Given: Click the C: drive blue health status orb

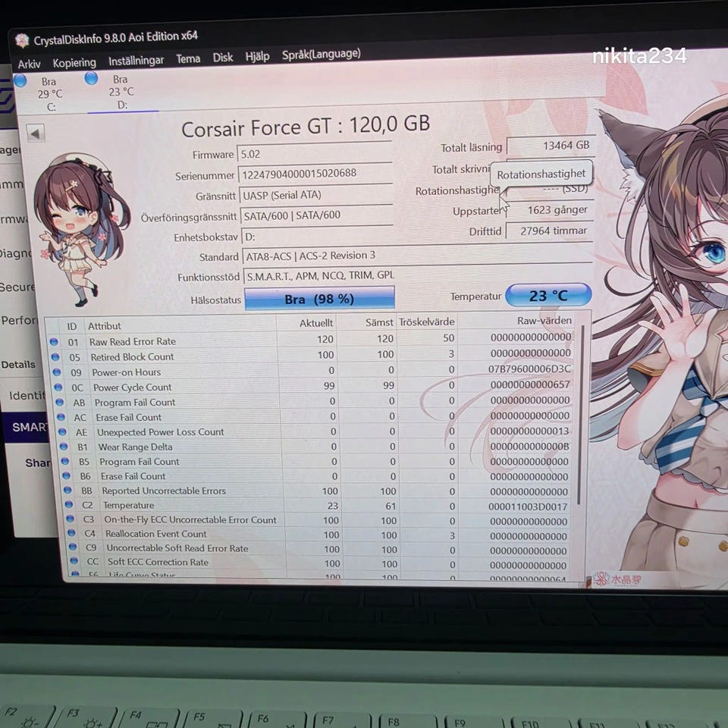Looking at the screenshot, I should (x=20, y=81).
